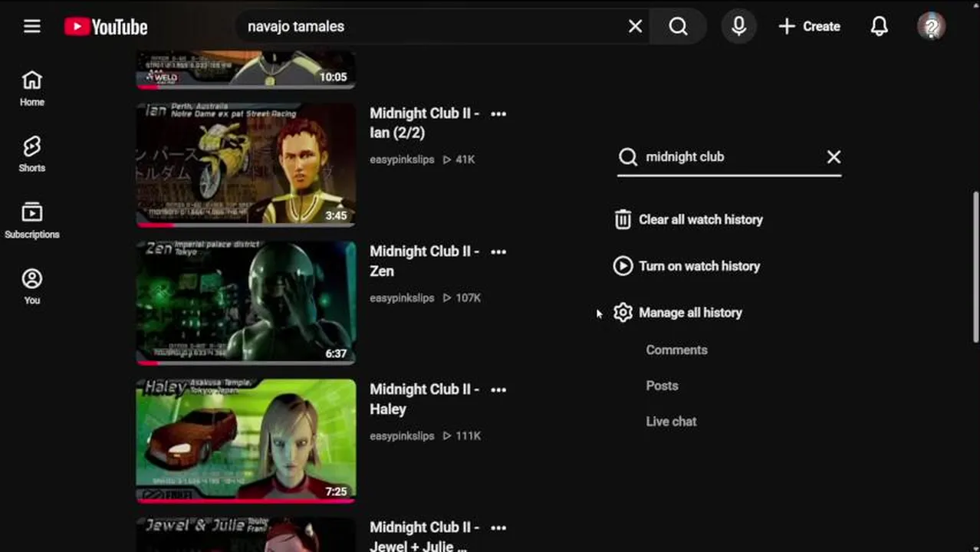Click title Midnight Club II - Ian (2/2)
This screenshot has width=980, height=552.
pos(424,123)
